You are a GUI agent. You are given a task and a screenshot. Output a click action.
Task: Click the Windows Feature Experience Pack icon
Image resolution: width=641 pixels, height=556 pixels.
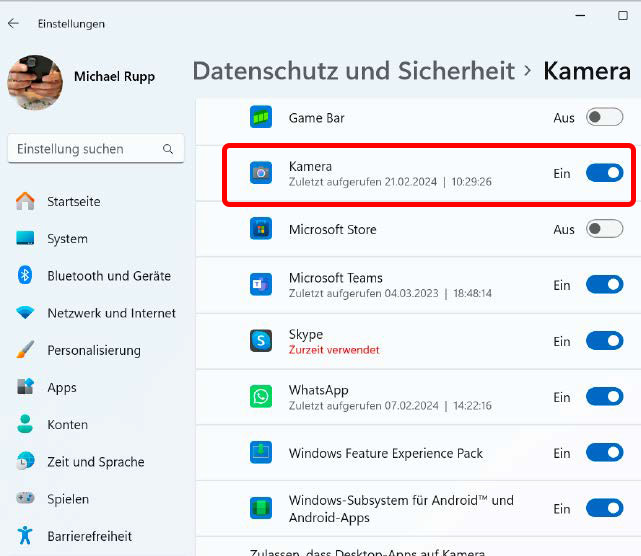pyautogui.click(x=261, y=452)
